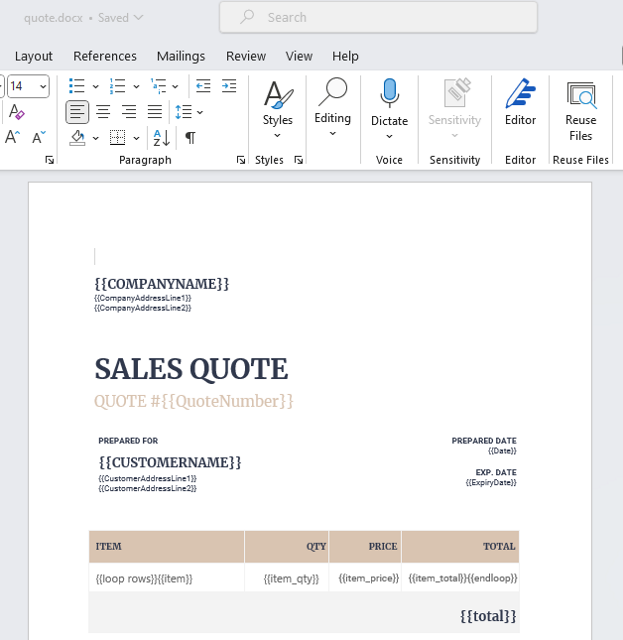Toggle Align Right paragraph alignment
The image size is (623, 640).
coord(129,112)
